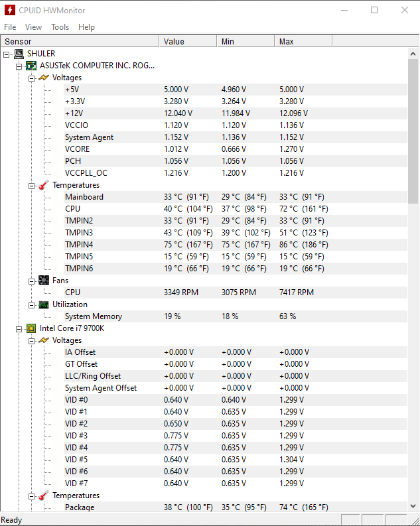Click the motherboard Voltages lightning icon

[44, 78]
